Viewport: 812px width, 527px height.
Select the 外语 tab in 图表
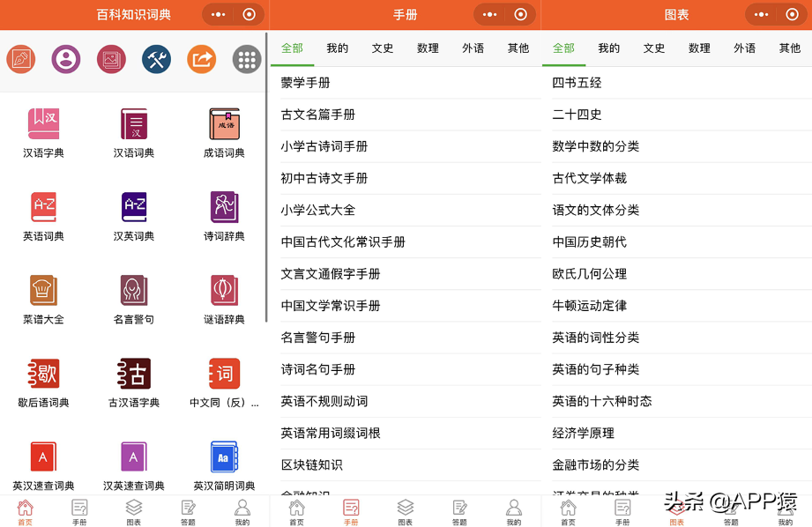coord(745,48)
